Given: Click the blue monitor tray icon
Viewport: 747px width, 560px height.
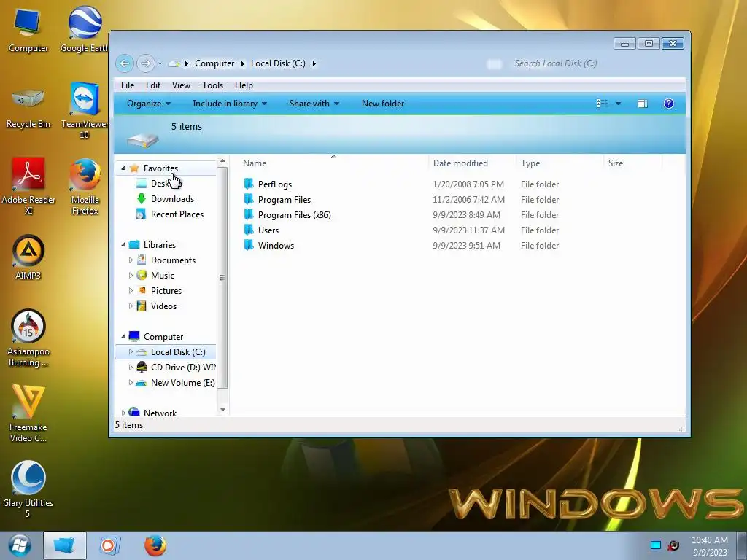Looking at the screenshot, I should [x=656, y=545].
